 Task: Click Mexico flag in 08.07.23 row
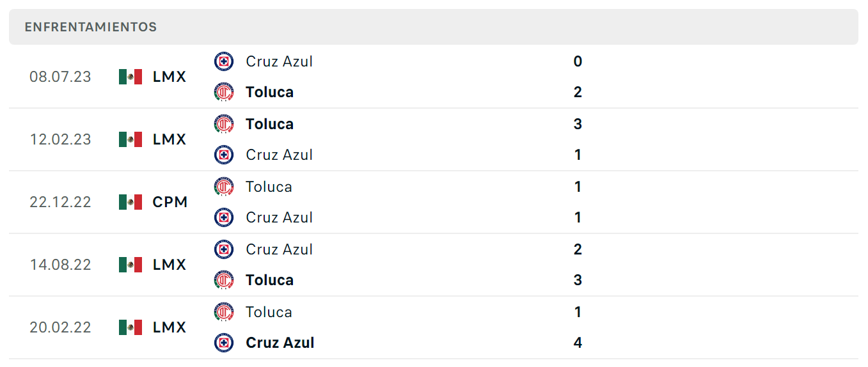[x=130, y=77]
